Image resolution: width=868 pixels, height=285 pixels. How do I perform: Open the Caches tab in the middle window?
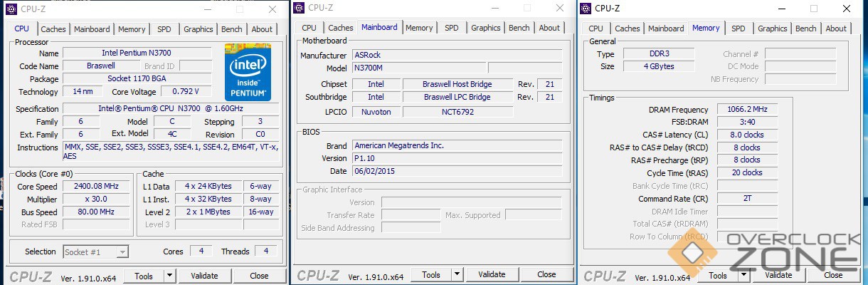click(x=341, y=28)
